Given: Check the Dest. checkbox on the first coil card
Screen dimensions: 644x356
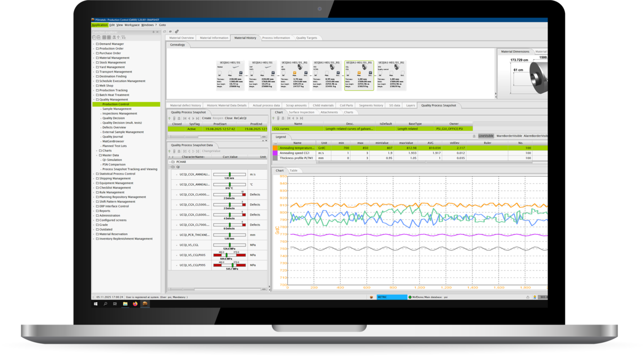Looking at the screenshot, I should 241,73.
